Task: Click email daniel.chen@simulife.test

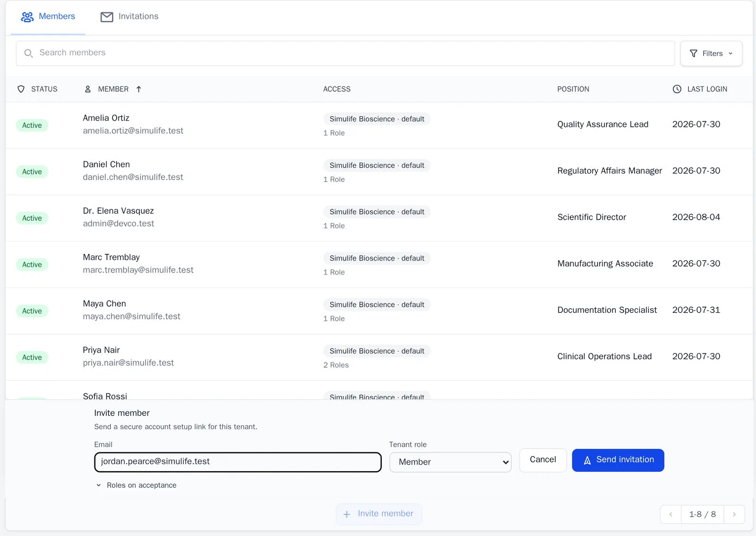Action: tap(133, 177)
